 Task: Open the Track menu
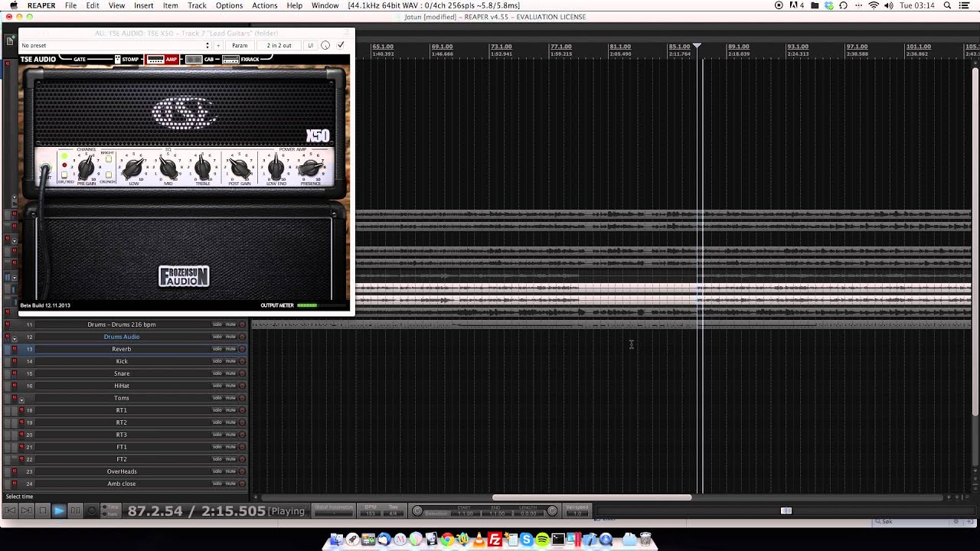[197, 5]
